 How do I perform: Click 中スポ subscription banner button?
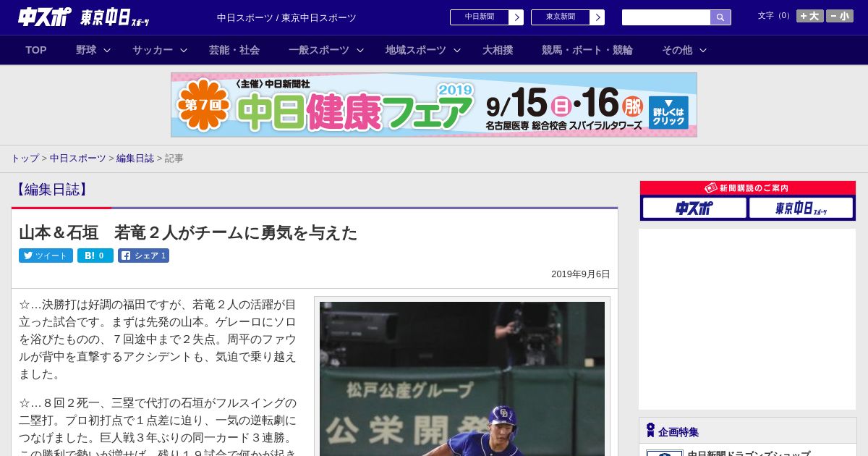694,208
